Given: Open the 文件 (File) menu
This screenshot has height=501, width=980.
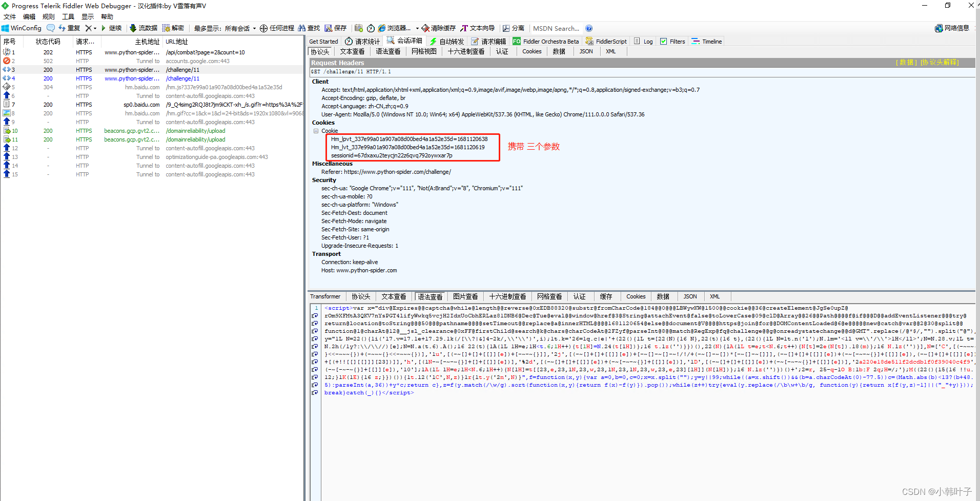Looking at the screenshot, I should click(x=10, y=16).
